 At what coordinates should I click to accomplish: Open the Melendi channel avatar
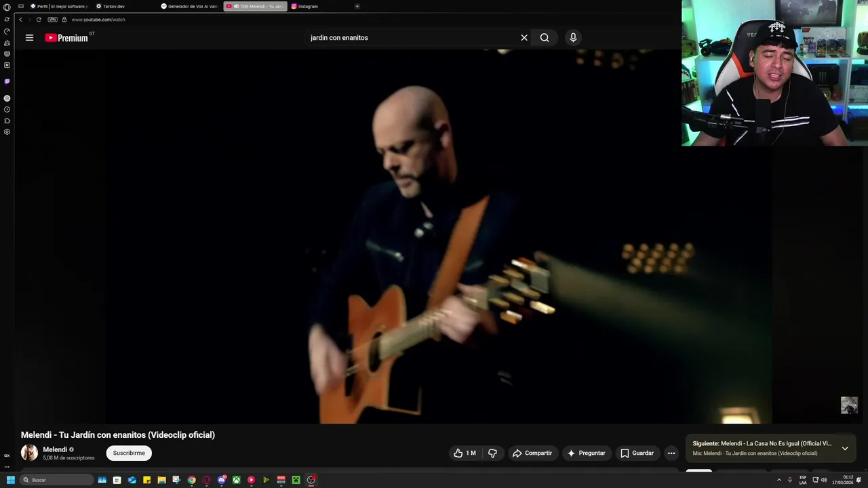pyautogui.click(x=29, y=453)
